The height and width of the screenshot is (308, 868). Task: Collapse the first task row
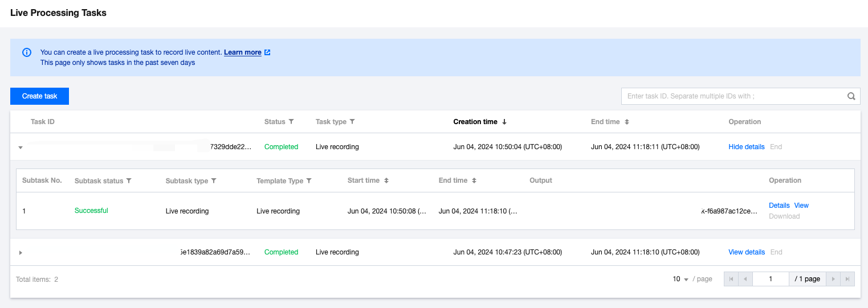21,147
